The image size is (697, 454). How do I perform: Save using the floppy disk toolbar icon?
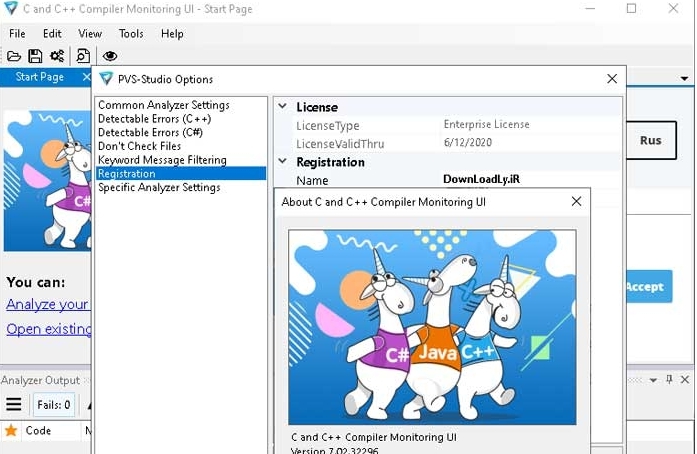click(35, 56)
